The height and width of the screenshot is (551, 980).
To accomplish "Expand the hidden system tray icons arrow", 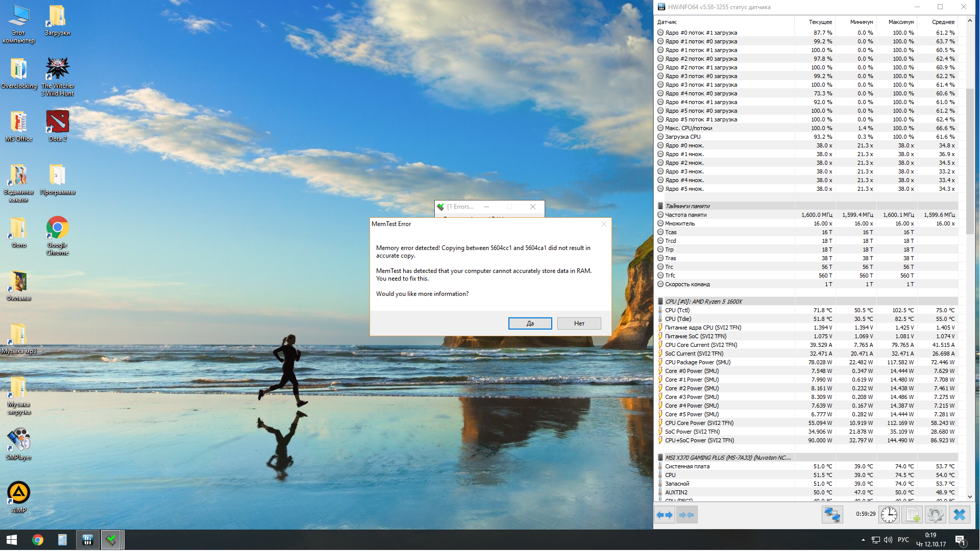I will (863, 540).
